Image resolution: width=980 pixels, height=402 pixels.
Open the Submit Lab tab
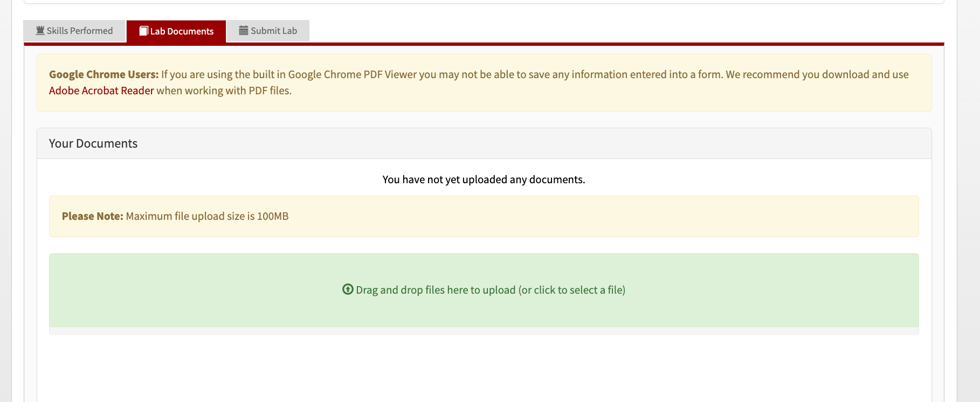(268, 31)
